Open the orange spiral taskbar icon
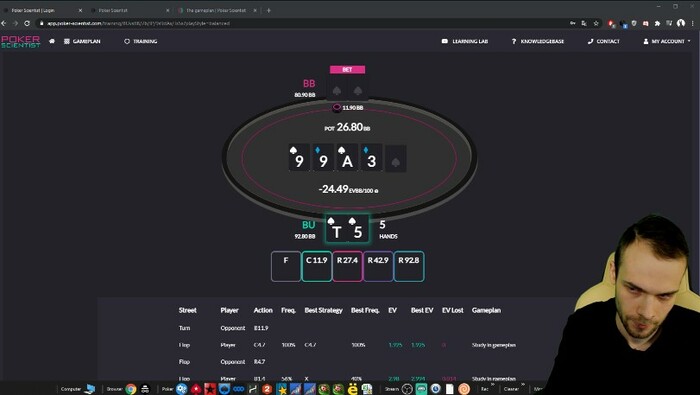This screenshot has height=395, width=700. pos(464,389)
